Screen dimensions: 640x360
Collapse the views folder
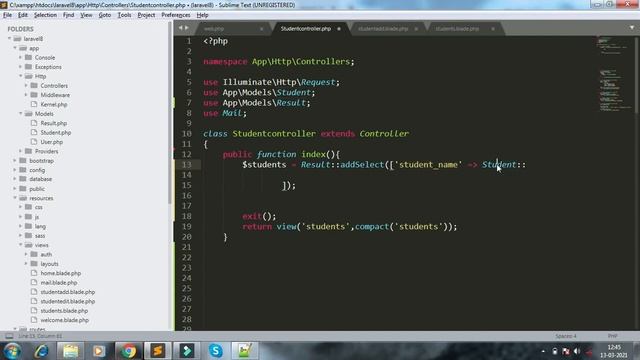point(21,245)
